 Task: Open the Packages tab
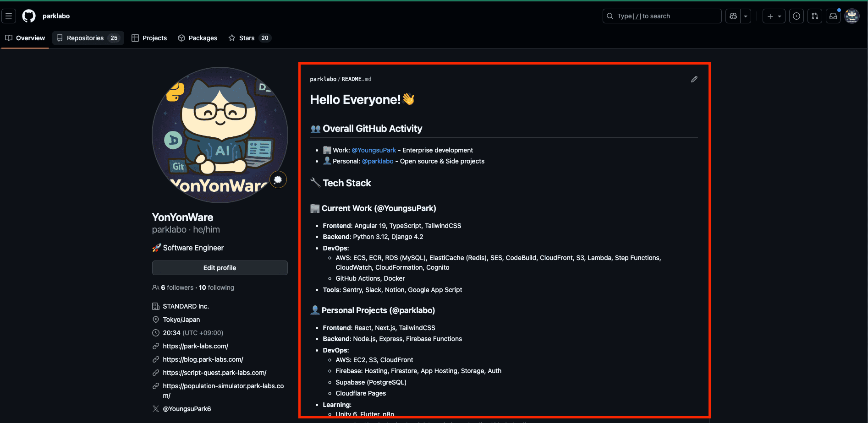198,38
